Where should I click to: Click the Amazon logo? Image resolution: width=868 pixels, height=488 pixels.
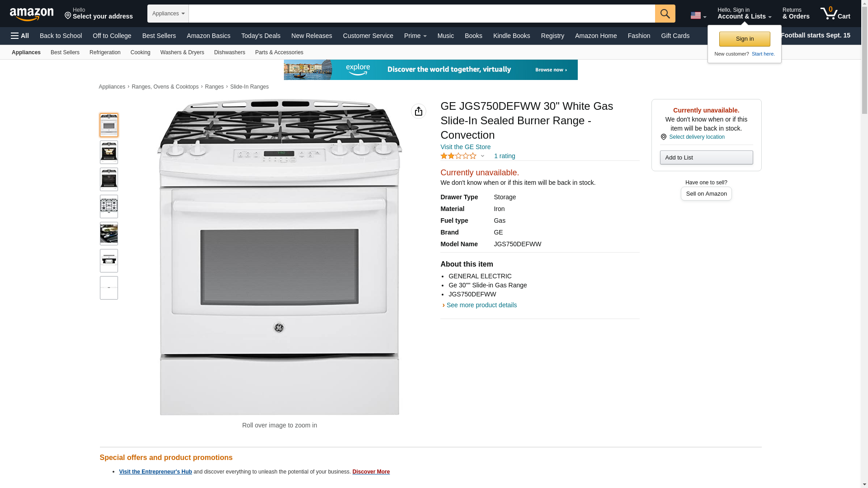[32, 14]
